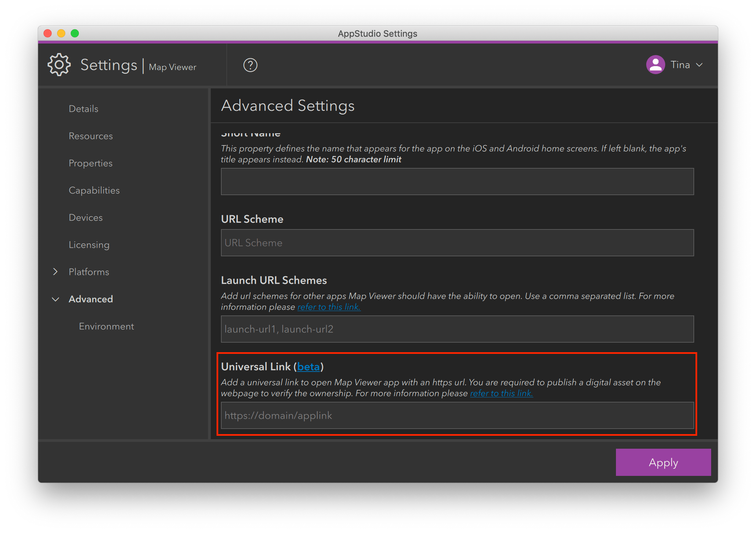Click the Advanced Settings heading
The image size is (756, 533).
click(288, 105)
